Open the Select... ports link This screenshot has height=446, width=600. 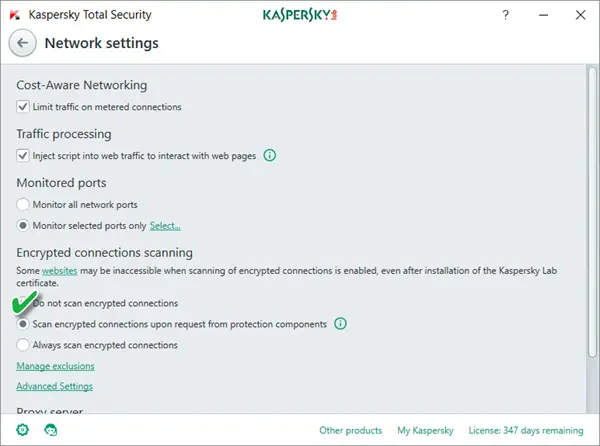(x=165, y=226)
